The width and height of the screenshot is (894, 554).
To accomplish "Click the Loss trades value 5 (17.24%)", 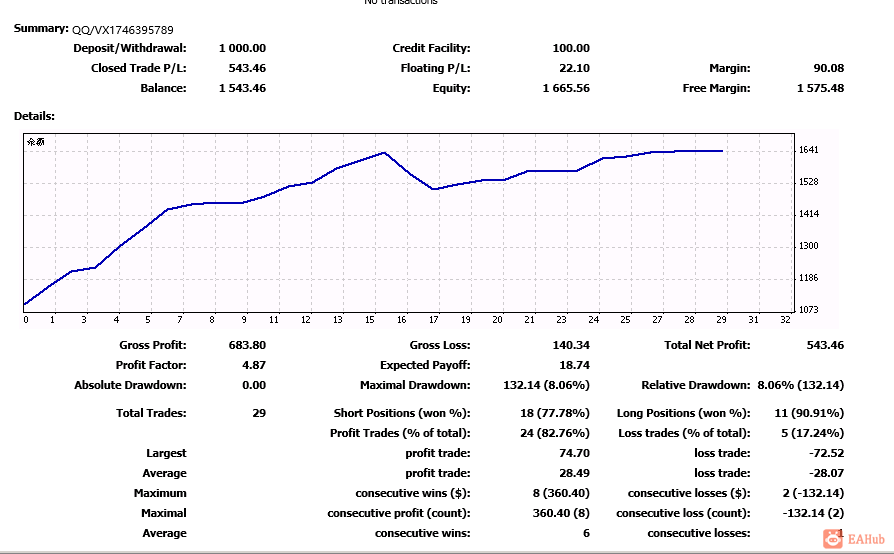I will click(812, 433).
